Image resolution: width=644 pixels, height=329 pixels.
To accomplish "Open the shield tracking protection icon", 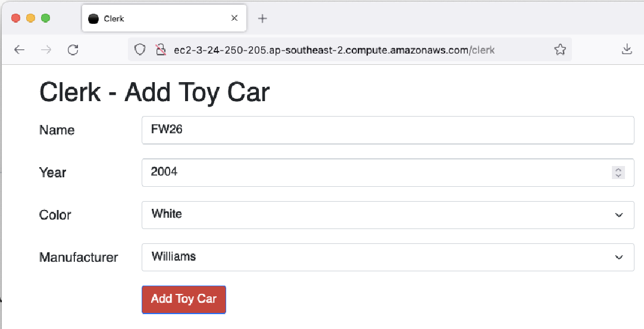I will (x=140, y=50).
